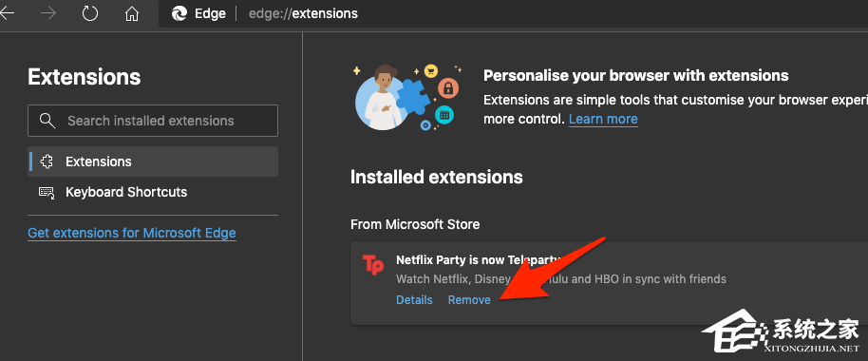Click the Edge logo in address bar
Screen dimensions: 868x361
(x=179, y=13)
